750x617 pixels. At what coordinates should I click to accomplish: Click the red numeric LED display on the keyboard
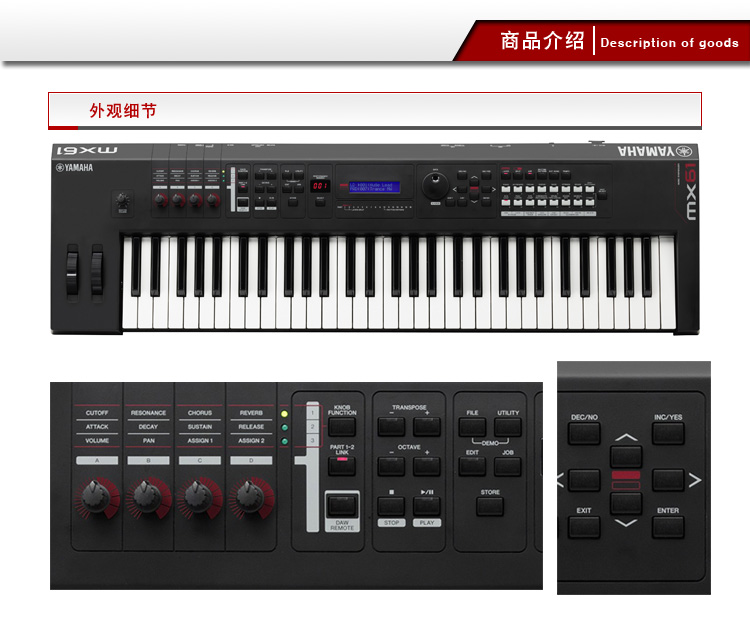point(320,186)
